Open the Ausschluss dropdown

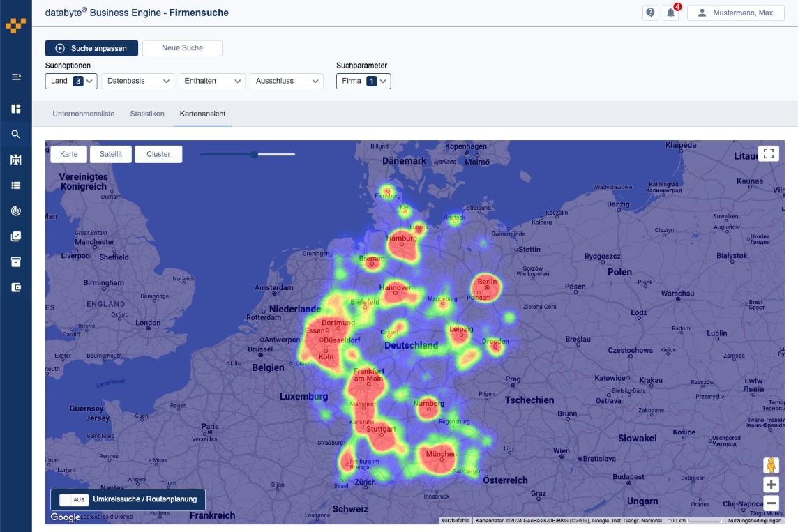287,81
